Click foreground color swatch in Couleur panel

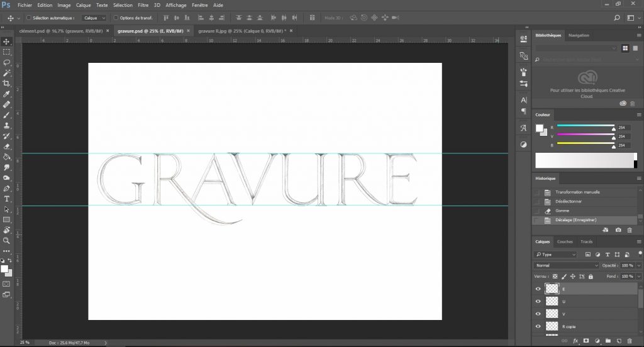(539, 128)
